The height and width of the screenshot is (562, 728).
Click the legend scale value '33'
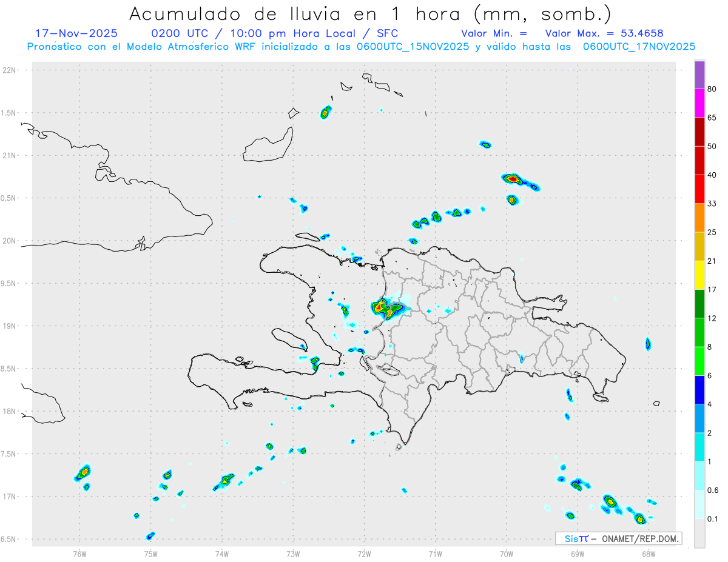pyautogui.click(x=712, y=204)
